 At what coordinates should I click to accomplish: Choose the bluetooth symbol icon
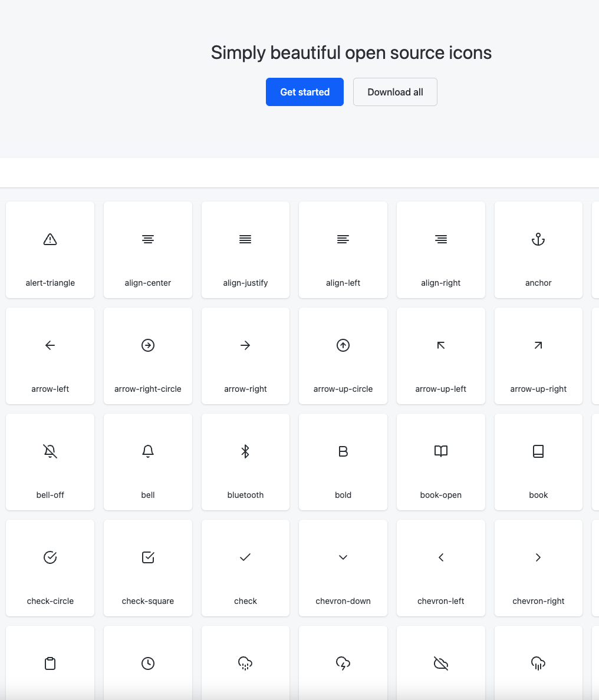point(245,451)
